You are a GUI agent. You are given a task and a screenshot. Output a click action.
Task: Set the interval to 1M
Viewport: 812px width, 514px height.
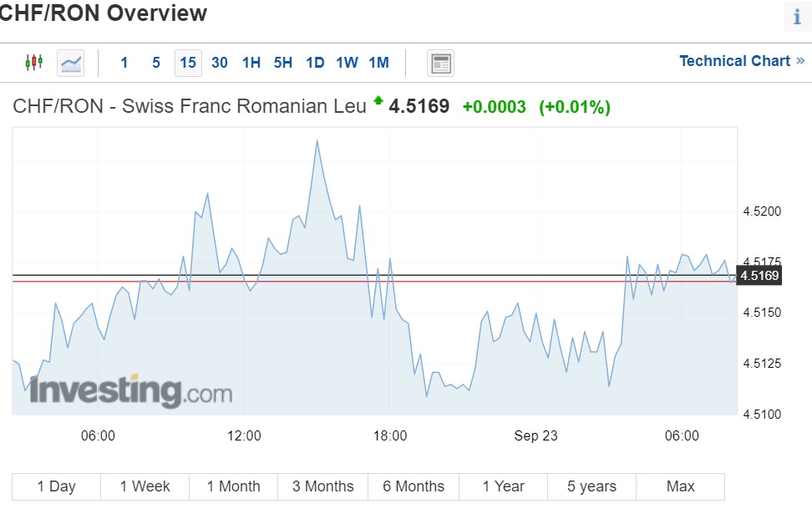pos(378,63)
